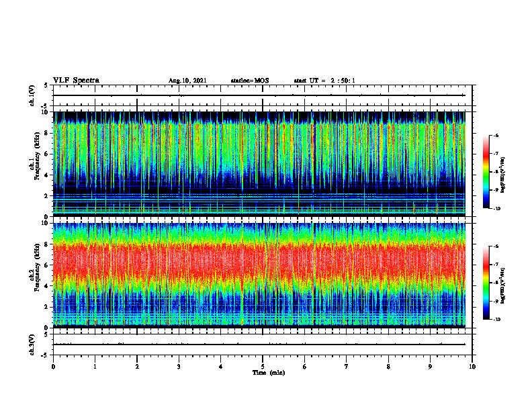Click time axis tick label "4"
The height and width of the screenshot is (411, 532).
coord(221,367)
